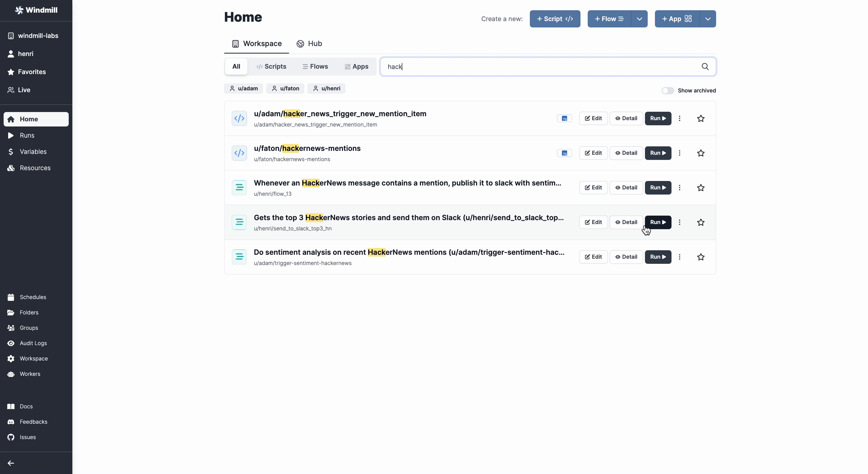Click inside the search input field

[505, 67]
